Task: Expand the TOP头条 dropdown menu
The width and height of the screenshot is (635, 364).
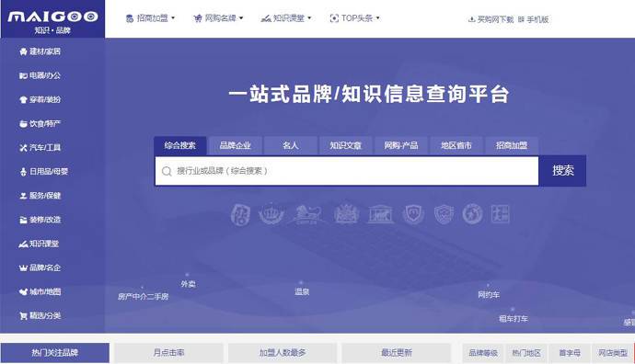Action: tap(354, 18)
